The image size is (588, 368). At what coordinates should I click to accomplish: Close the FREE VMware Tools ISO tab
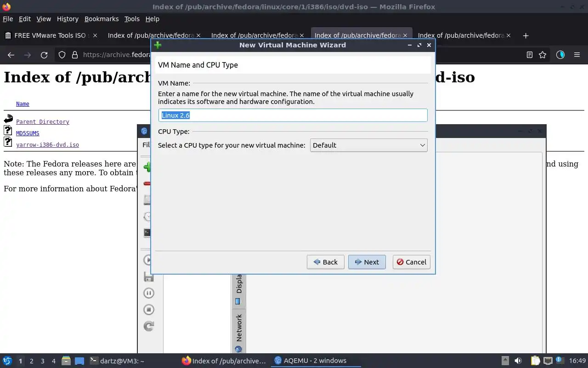[95, 35]
